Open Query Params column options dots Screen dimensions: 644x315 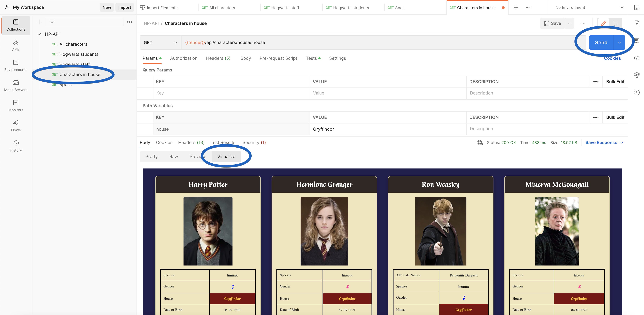click(596, 82)
